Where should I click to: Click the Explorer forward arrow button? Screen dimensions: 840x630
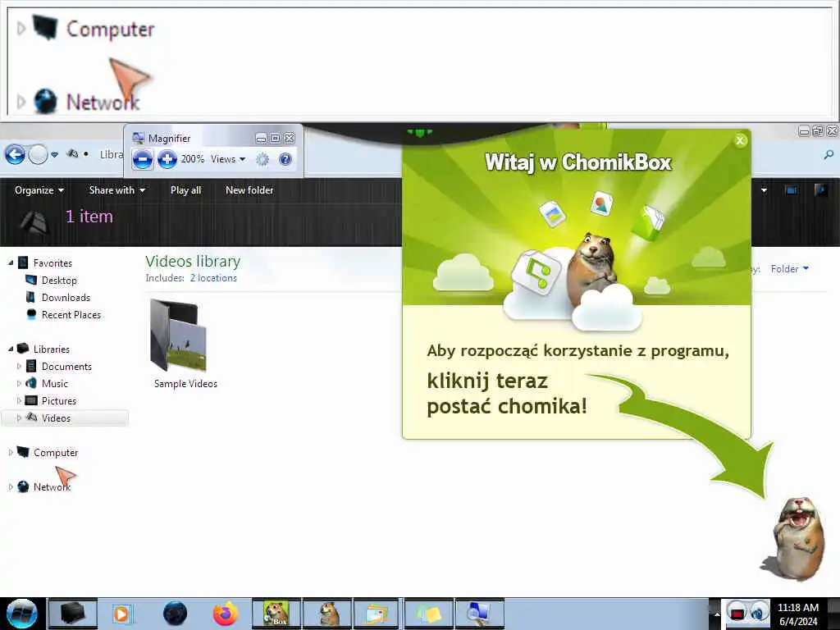click(38, 155)
